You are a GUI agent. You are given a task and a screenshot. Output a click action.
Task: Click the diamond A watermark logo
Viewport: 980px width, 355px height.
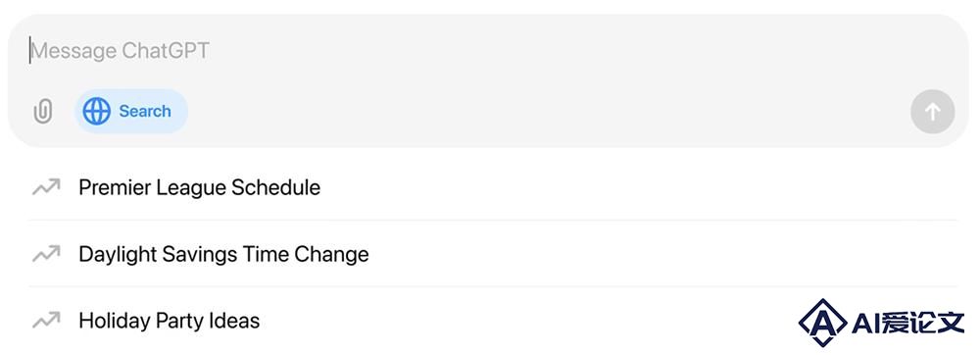823,323
